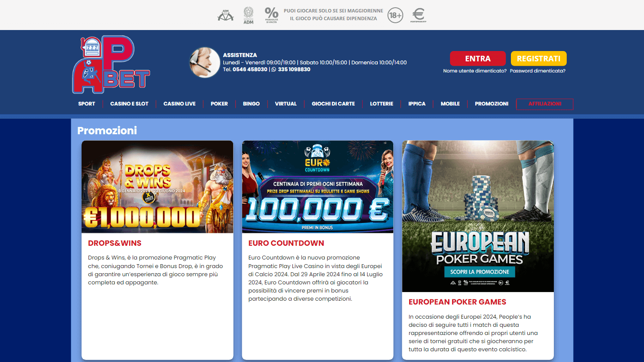This screenshot has height=362, width=644.
Task: Go to GIOCHI DI CARTE
Action: [x=333, y=104]
